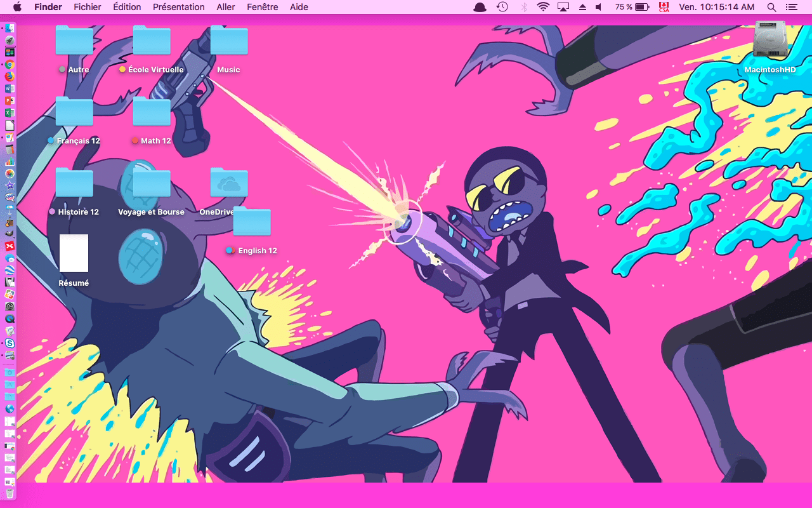Open the Aide menu
This screenshot has height=508, width=812.
pos(299,7)
